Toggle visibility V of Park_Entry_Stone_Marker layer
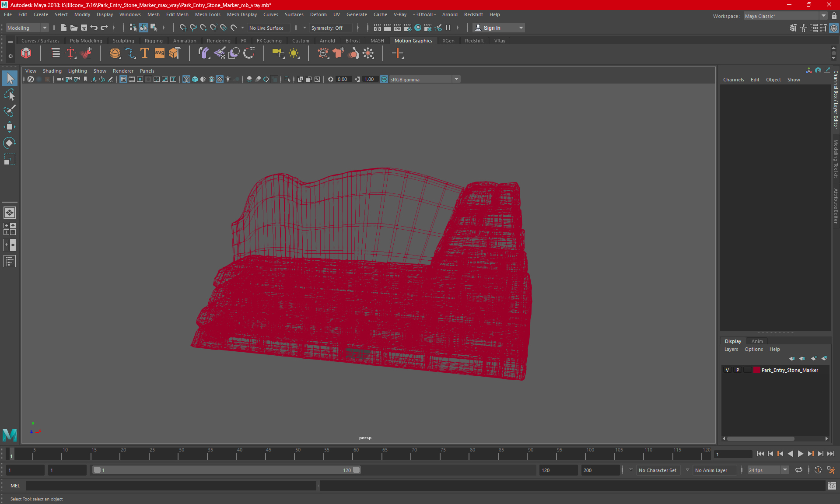The image size is (840, 504). pyautogui.click(x=728, y=370)
